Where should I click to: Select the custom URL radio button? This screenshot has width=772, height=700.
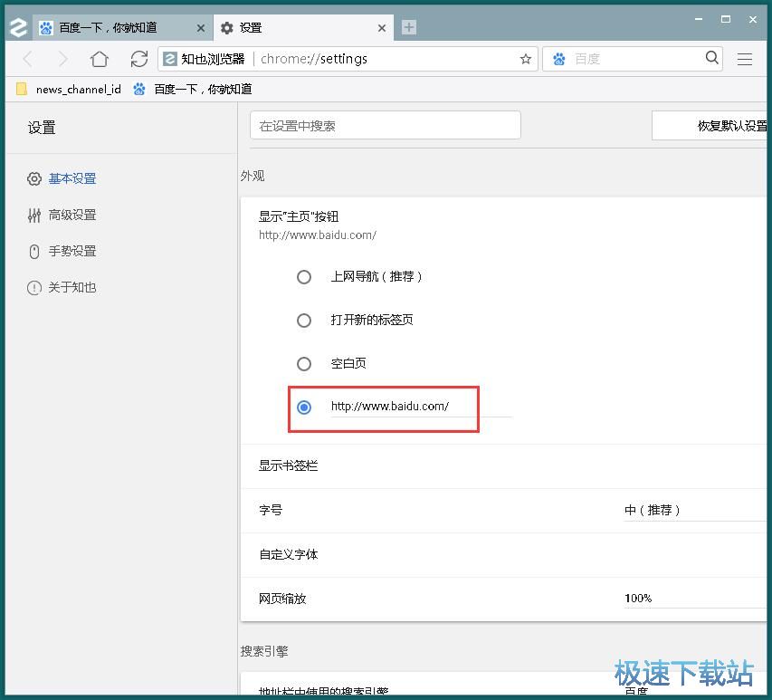pos(304,407)
